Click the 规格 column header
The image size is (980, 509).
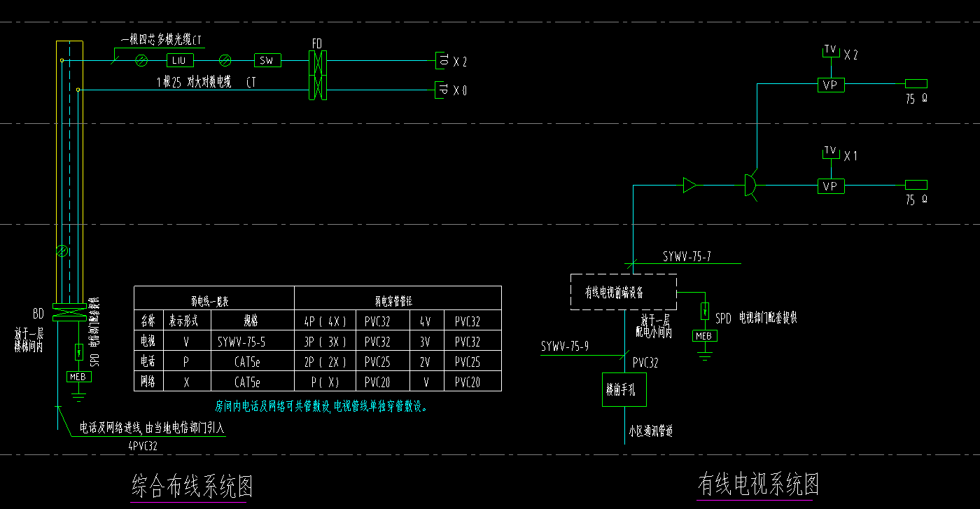click(251, 322)
